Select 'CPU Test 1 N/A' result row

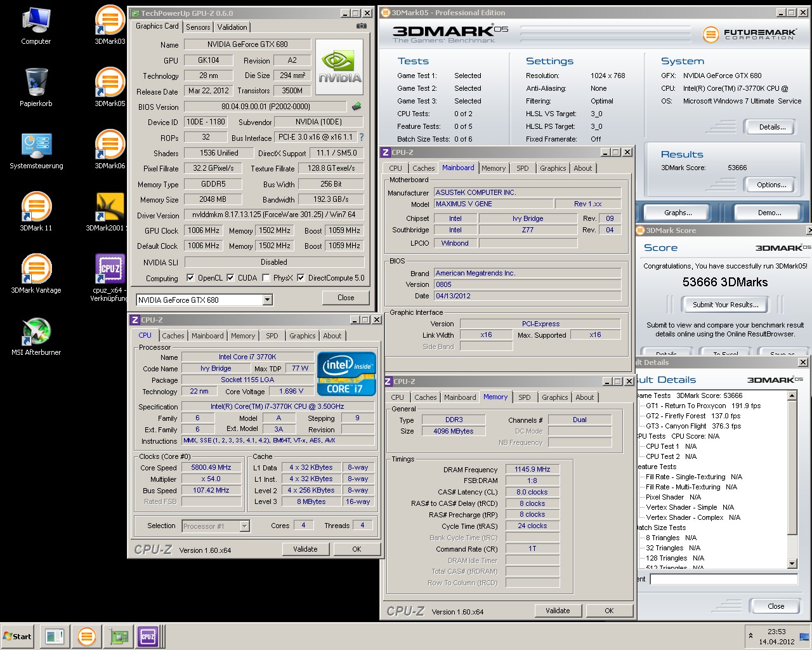tap(671, 446)
